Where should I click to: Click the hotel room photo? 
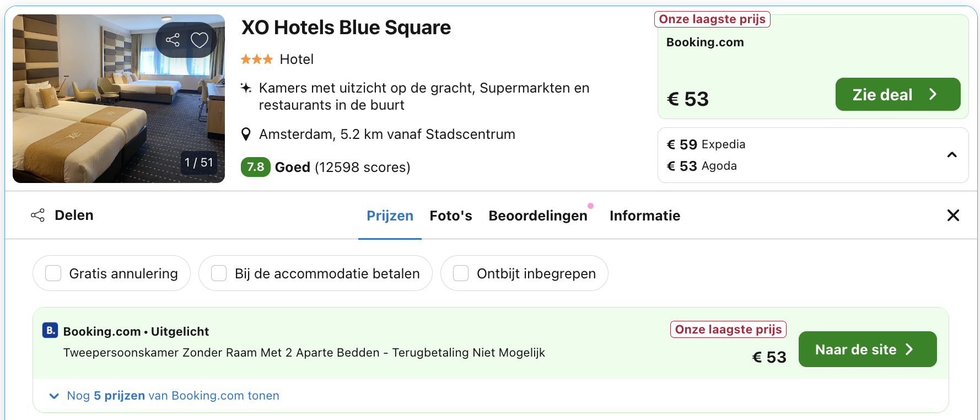coord(119,99)
